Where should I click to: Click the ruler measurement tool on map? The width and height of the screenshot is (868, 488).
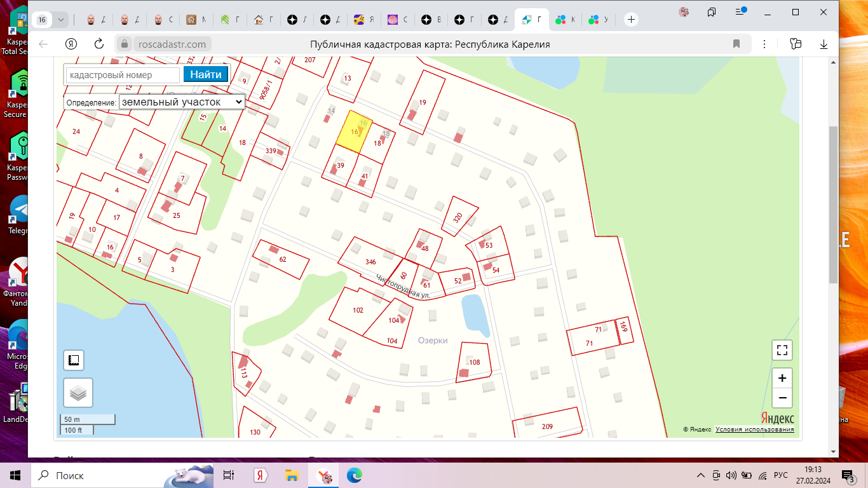click(74, 360)
